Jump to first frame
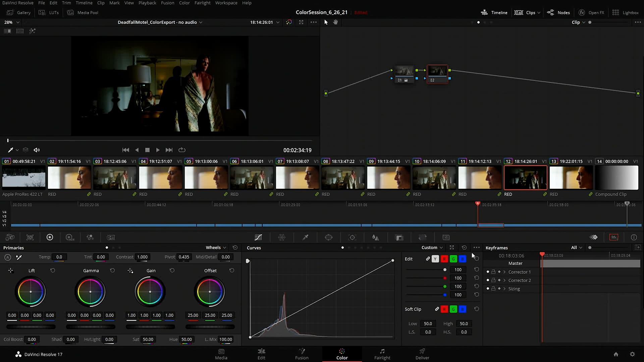The height and width of the screenshot is (362, 644). [x=126, y=150]
